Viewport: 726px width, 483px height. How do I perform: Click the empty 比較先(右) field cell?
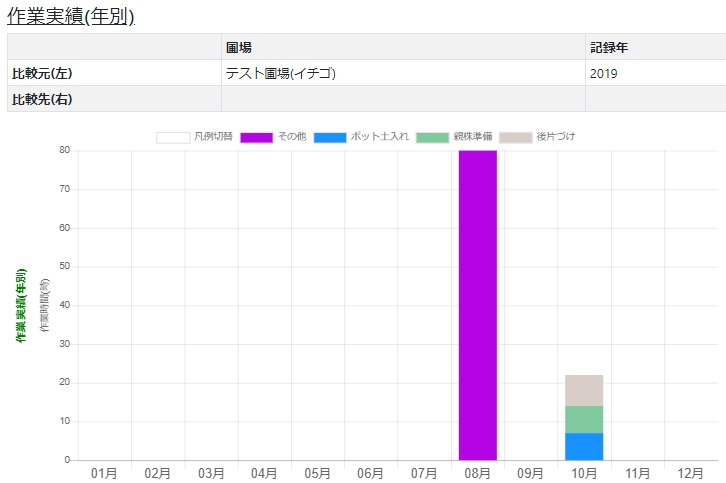(402, 99)
